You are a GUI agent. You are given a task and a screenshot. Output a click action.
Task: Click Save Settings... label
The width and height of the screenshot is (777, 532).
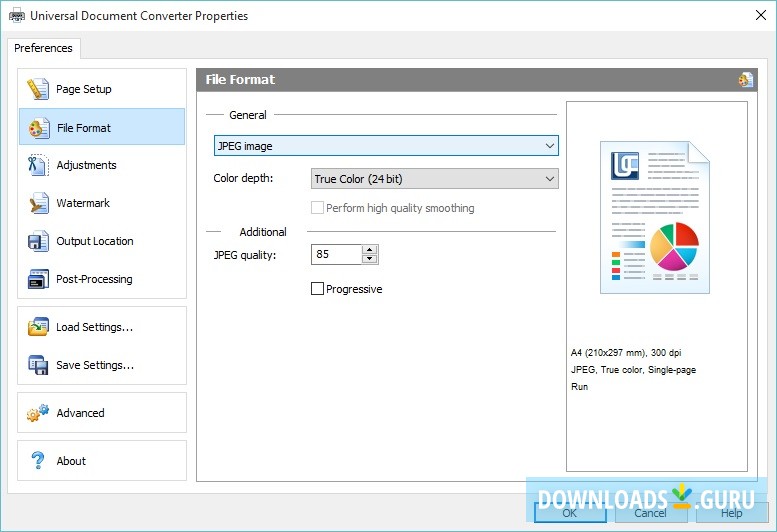tap(95, 366)
